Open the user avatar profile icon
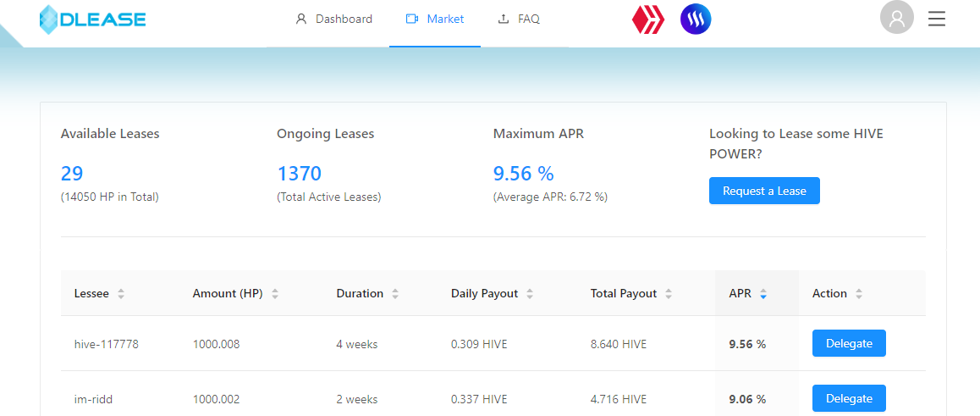This screenshot has width=980, height=416. coord(897,18)
